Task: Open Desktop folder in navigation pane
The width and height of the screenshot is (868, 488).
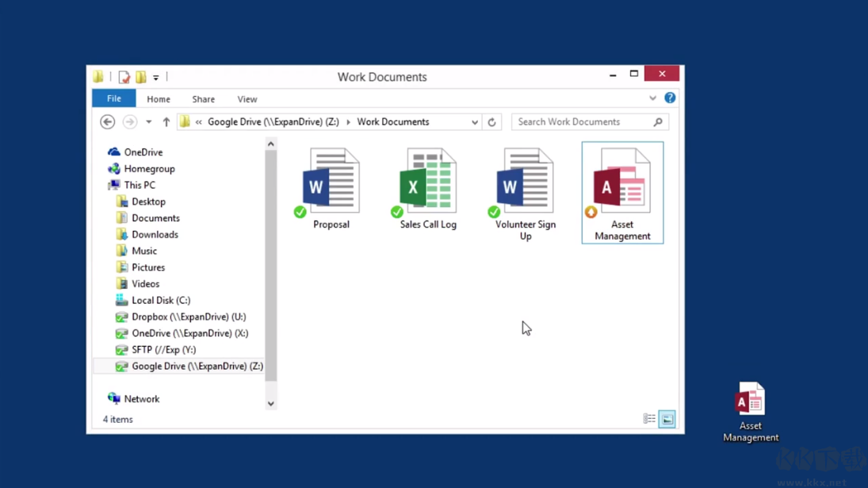Action: [141, 202]
